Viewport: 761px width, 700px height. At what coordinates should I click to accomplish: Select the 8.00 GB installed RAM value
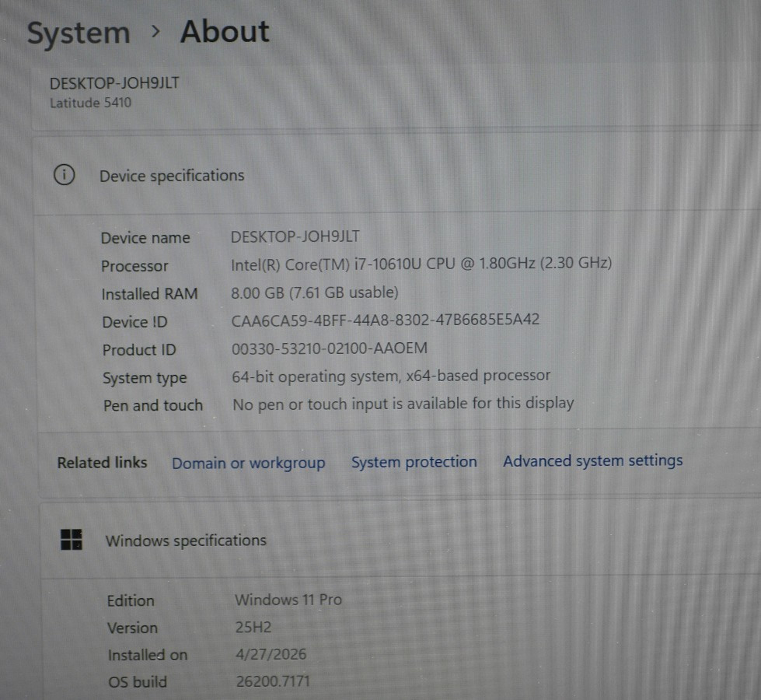point(315,292)
